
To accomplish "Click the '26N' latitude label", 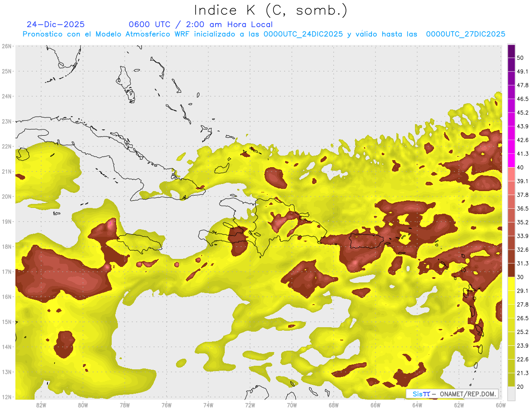I will [x=7, y=46].
